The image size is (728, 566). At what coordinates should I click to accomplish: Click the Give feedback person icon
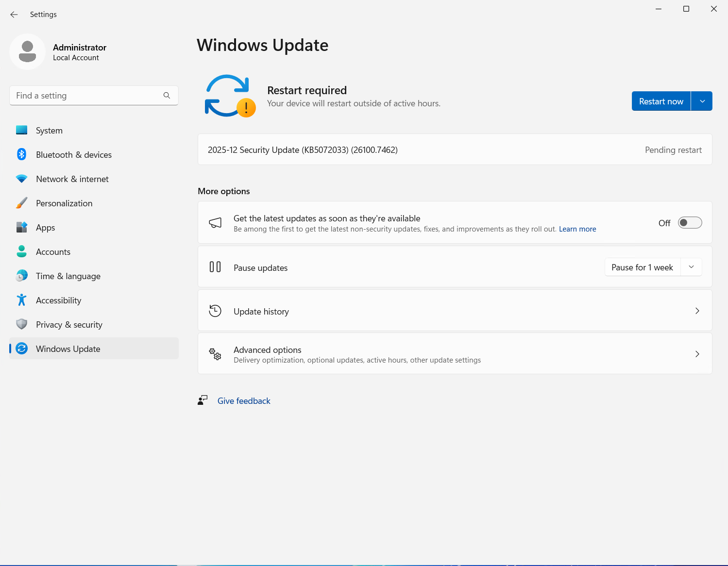tap(203, 400)
